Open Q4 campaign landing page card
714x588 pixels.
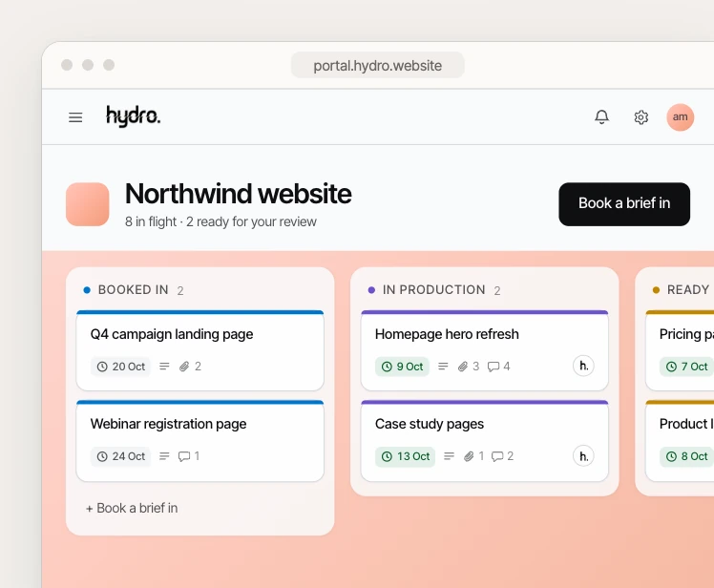coord(199,350)
